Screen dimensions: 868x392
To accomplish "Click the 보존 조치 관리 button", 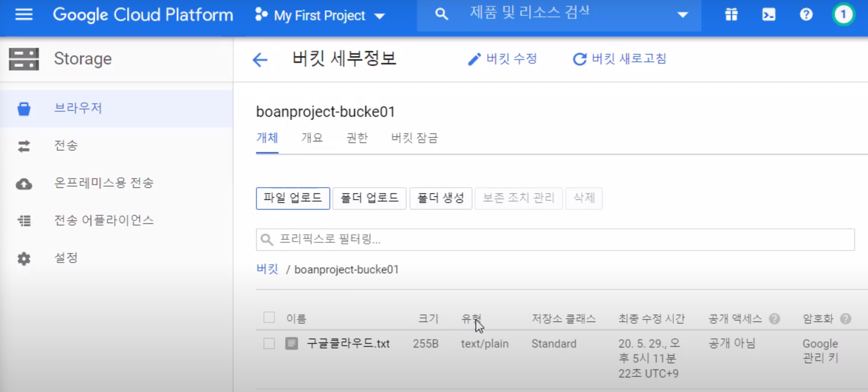I will pos(519,198).
